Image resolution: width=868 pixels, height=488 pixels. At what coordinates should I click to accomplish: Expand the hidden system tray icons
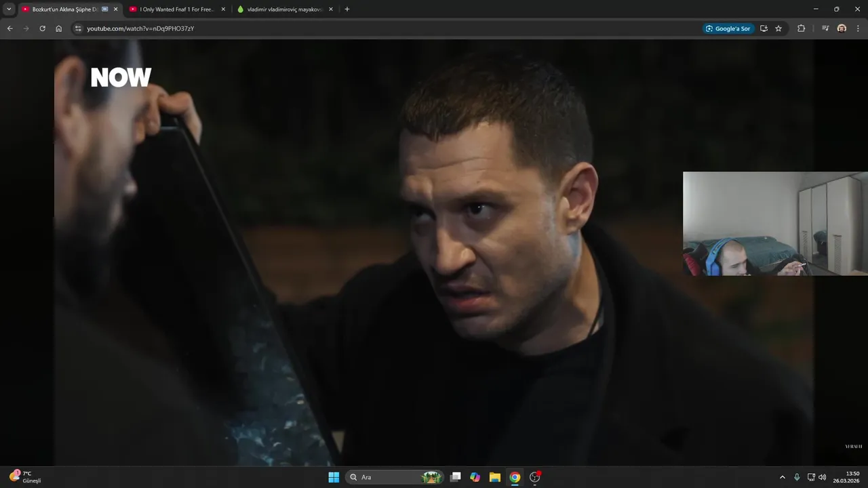click(x=782, y=477)
